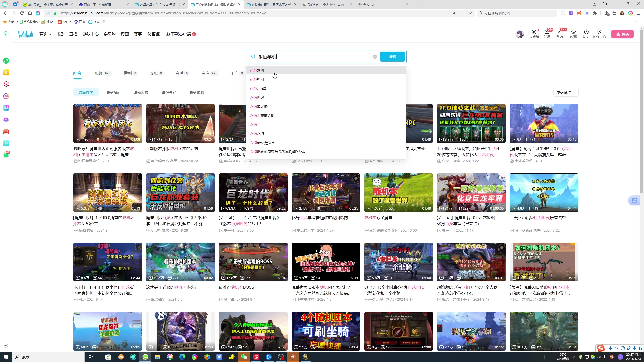The image size is (644, 362).
Task: Click the blue 搜索 button
Action: (392, 57)
